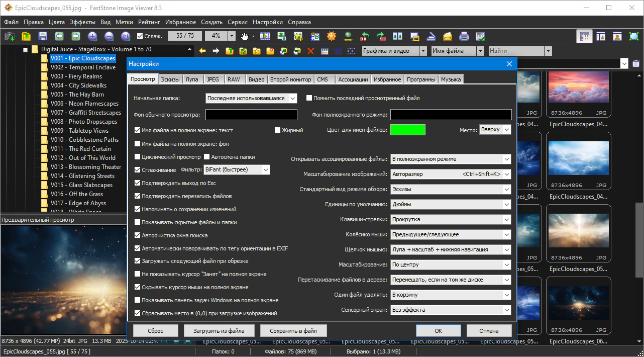644x357 pixels.
Task: Click the scanner acquire image icon
Action: tap(431, 36)
